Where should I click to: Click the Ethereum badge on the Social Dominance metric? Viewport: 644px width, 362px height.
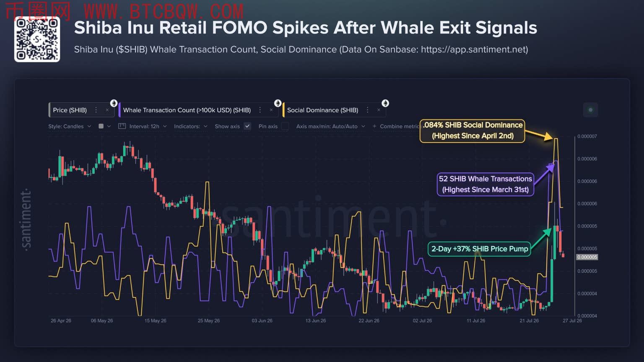[x=385, y=103]
